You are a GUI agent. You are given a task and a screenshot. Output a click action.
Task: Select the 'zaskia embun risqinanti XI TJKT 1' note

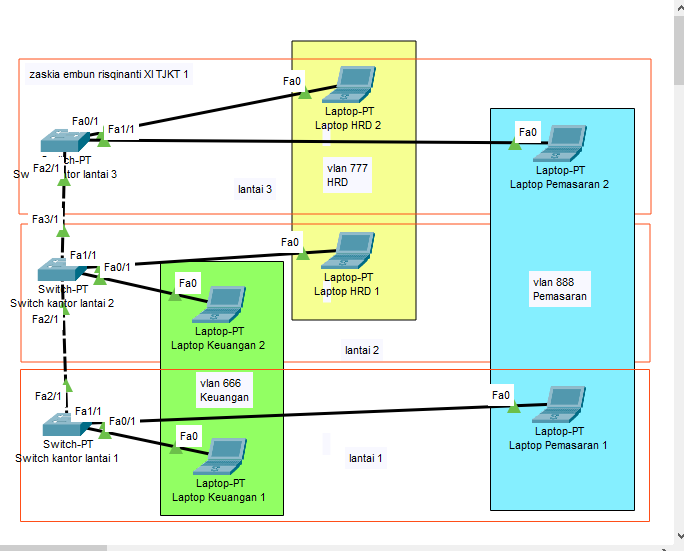109,74
